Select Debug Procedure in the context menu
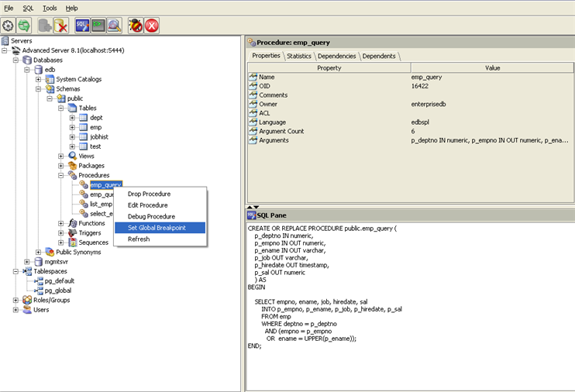 (151, 216)
